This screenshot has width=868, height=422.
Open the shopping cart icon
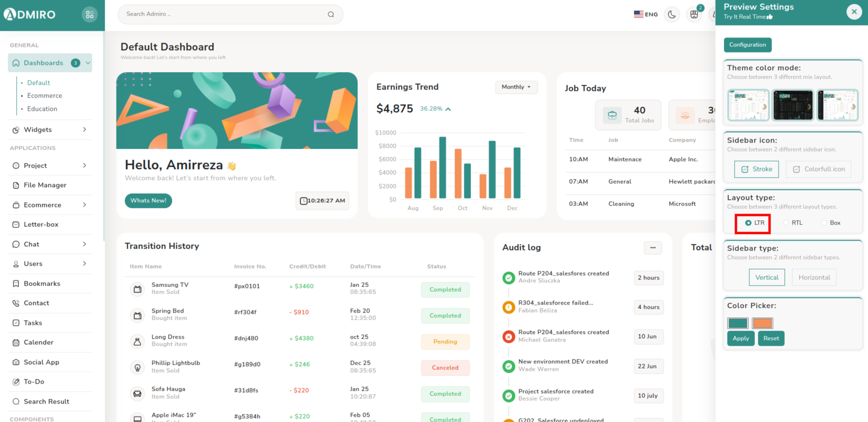[x=694, y=15]
